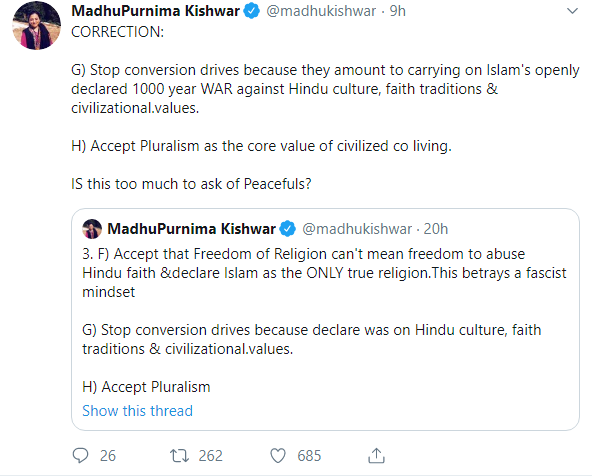This screenshot has width=592, height=476.
Task: Click quoted tweet's verified badge
Action: pyautogui.click(x=288, y=229)
